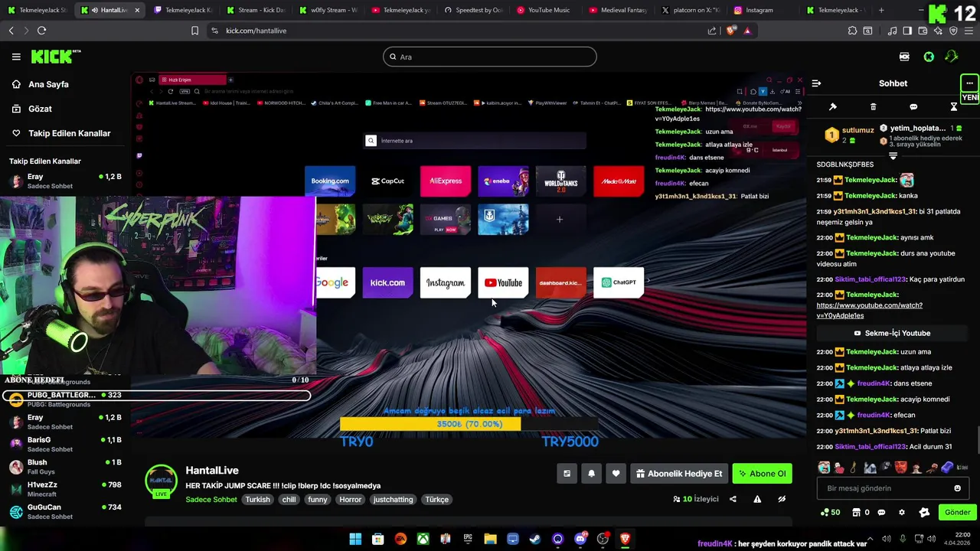This screenshot has height=551, width=980.
Task: Click the speech bubble icon in chat toolbar
Action: [x=913, y=107]
